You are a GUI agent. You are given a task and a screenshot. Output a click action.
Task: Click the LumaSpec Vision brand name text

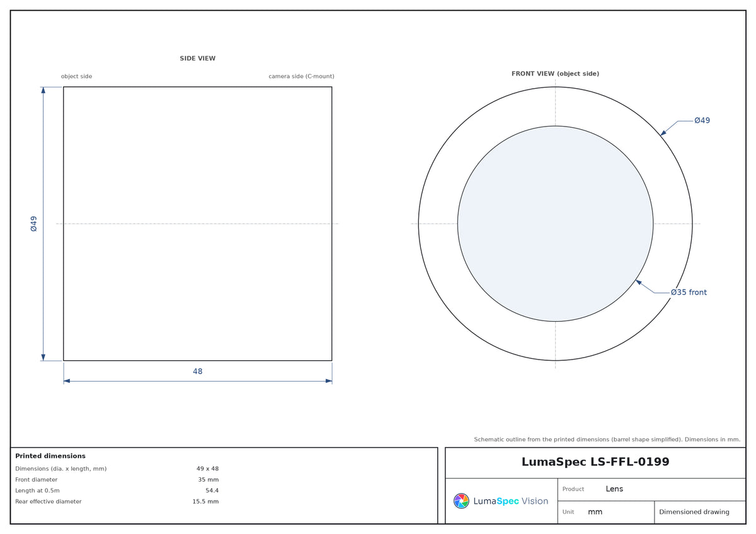point(510,501)
